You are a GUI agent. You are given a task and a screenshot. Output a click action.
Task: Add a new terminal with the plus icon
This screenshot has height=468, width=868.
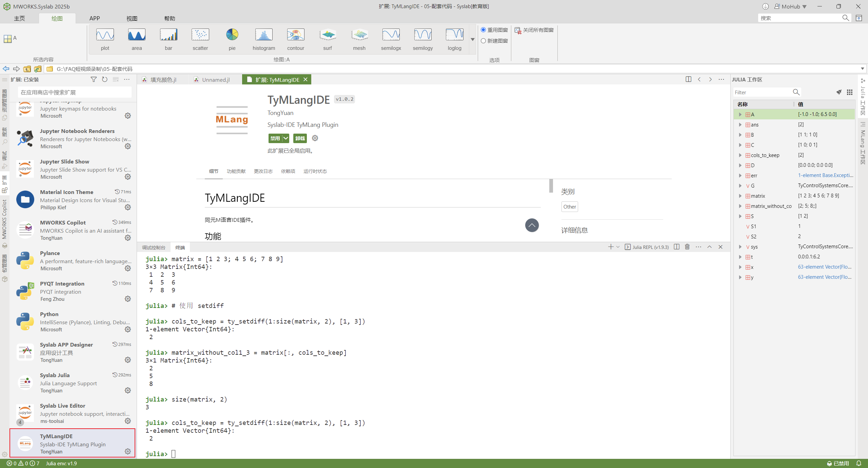611,247
